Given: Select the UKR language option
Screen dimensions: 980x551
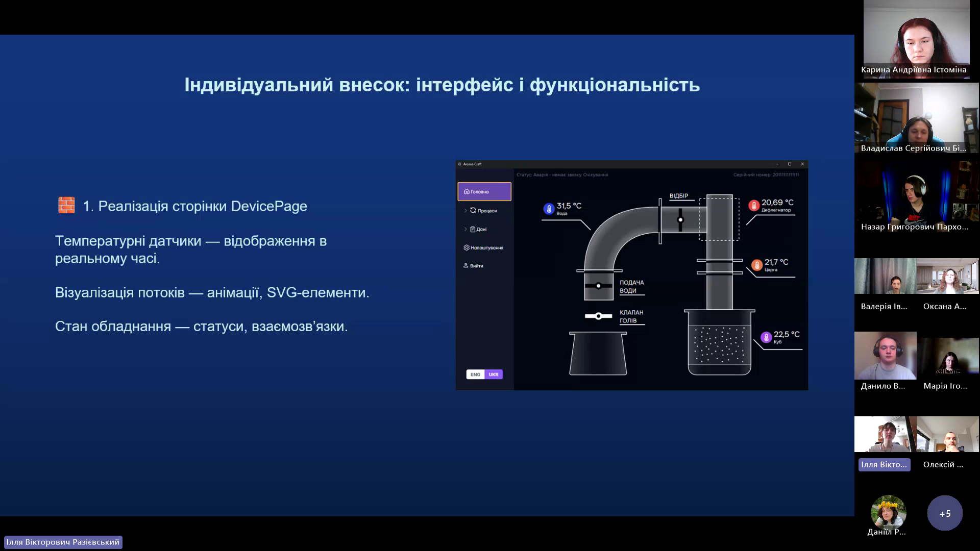Looking at the screenshot, I should pos(494,374).
